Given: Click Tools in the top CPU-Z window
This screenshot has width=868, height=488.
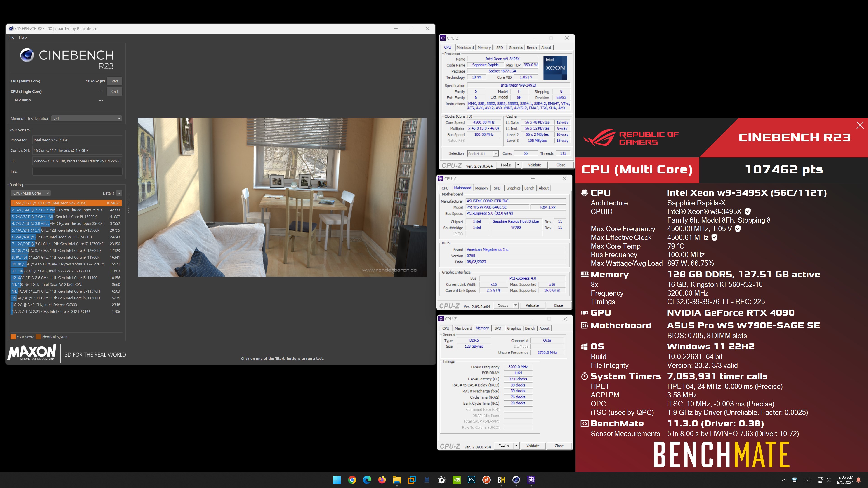Looking at the screenshot, I should pos(505,165).
